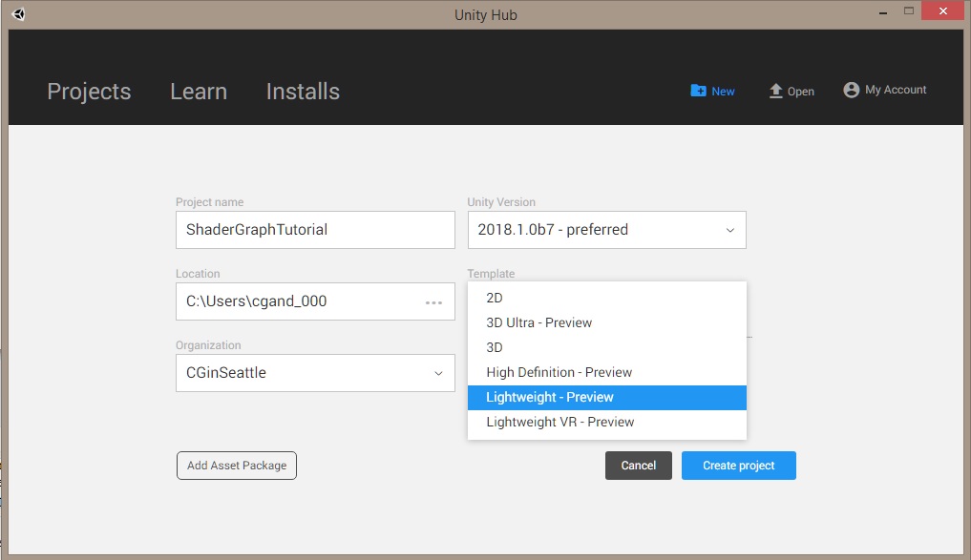Switch to the Installs tab
The image size is (971, 560).
point(303,92)
